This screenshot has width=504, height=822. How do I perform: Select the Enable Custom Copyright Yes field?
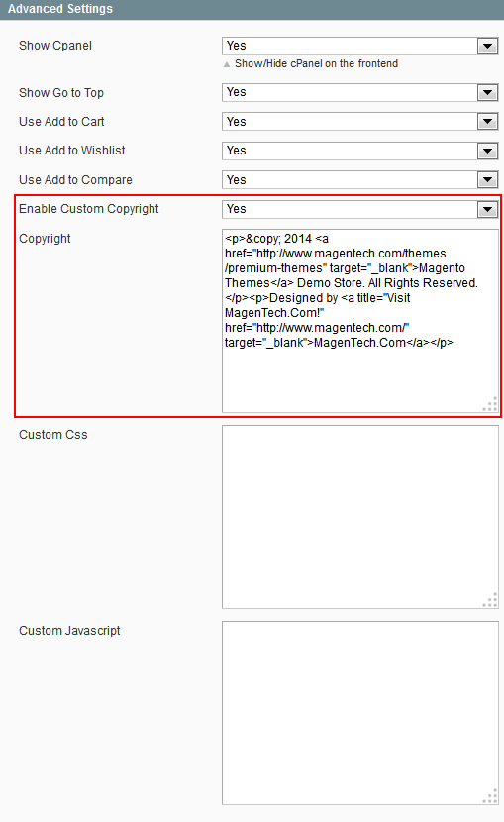[359, 209]
